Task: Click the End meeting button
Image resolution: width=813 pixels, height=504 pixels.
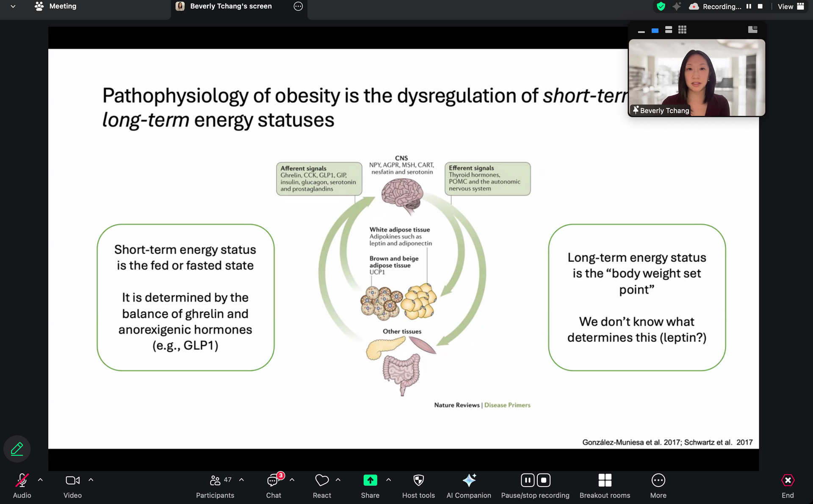Action: [x=788, y=480]
